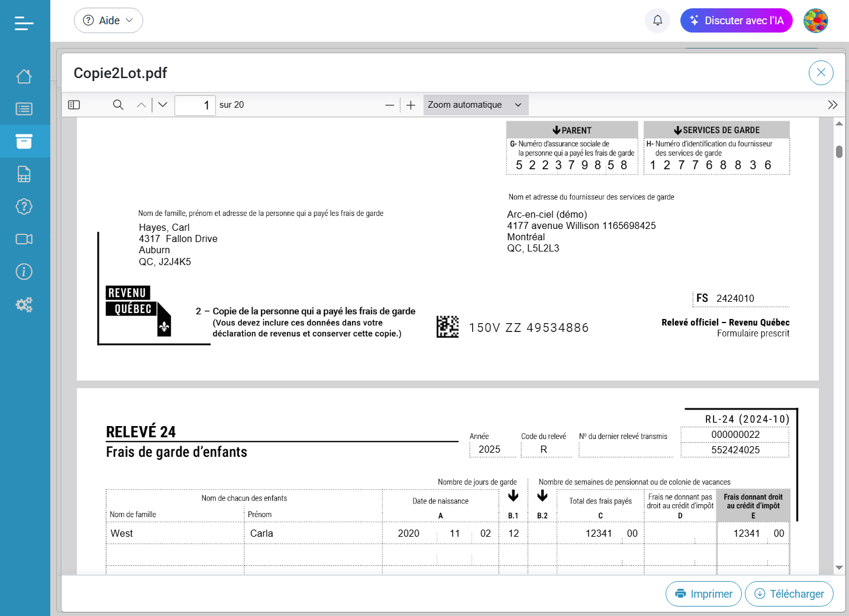Image resolution: width=849 pixels, height=616 pixels.
Task: Open the list view sidebar icon
Action: [24, 109]
